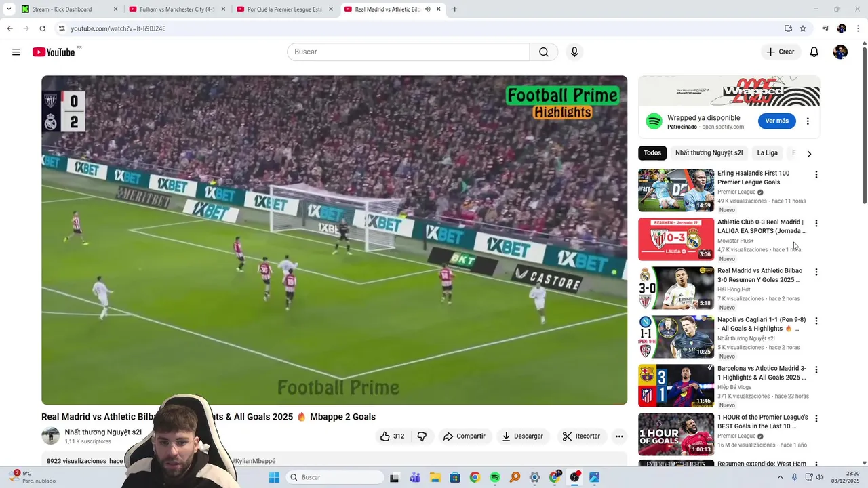Screen dimensions: 868x488
Task: Open the YouTube account avatar menu
Action: pyautogui.click(x=840, y=52)
